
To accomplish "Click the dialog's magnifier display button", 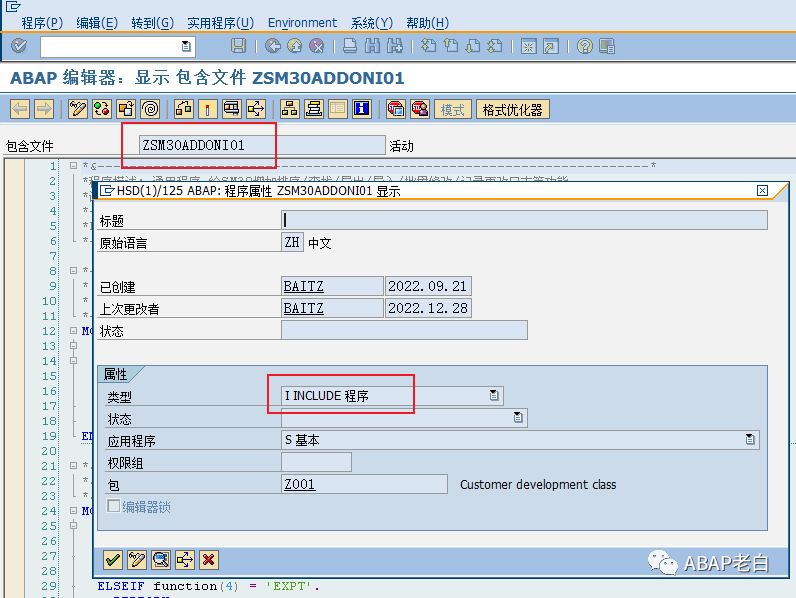I will (x=161, y=560).
